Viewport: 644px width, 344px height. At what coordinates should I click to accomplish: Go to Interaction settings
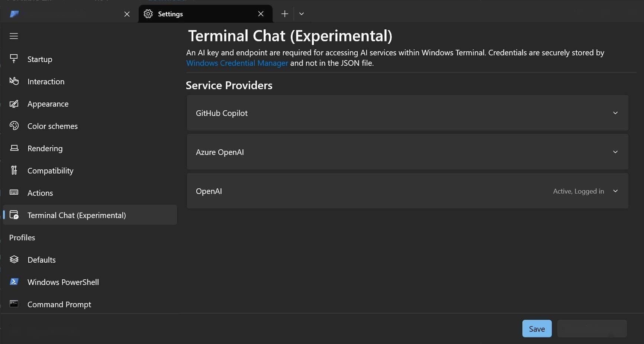coord(90,81)
